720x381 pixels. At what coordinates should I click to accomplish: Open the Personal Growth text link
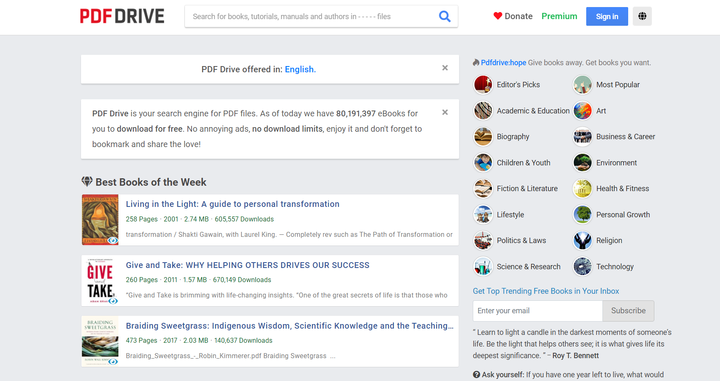[623, 215]
